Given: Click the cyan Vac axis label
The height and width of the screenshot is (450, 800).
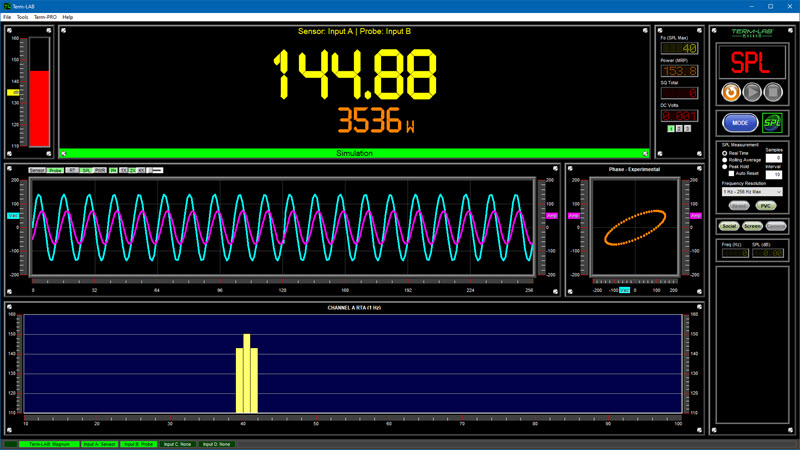Looking at the screenshot, I should coord(13,216).
